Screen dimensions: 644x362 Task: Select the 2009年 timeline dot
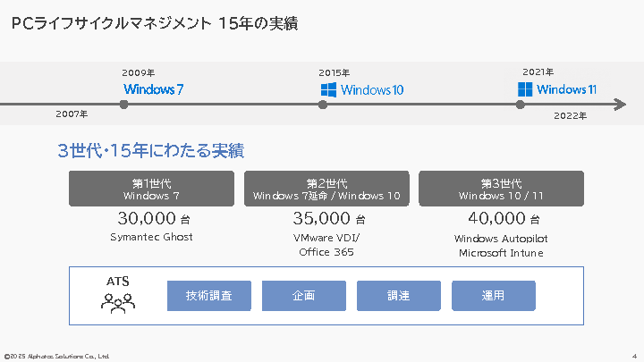click(x=124, y=105)
